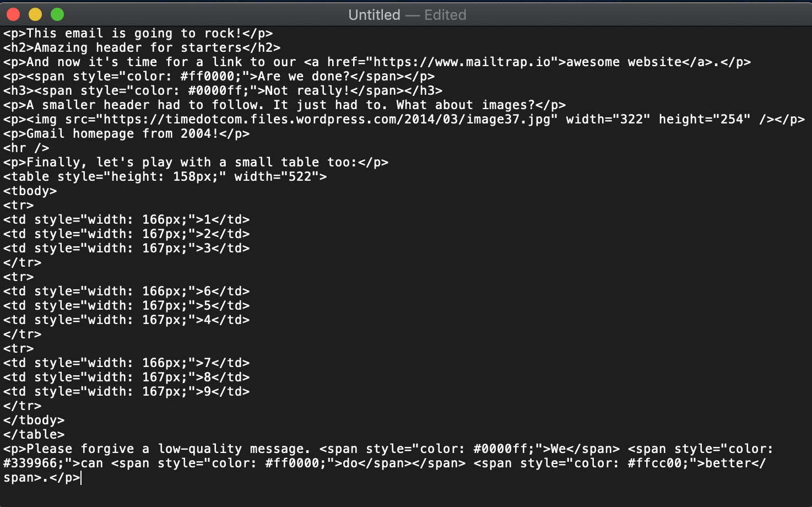Click the cell line containing >6</td>

coord(126,292)
